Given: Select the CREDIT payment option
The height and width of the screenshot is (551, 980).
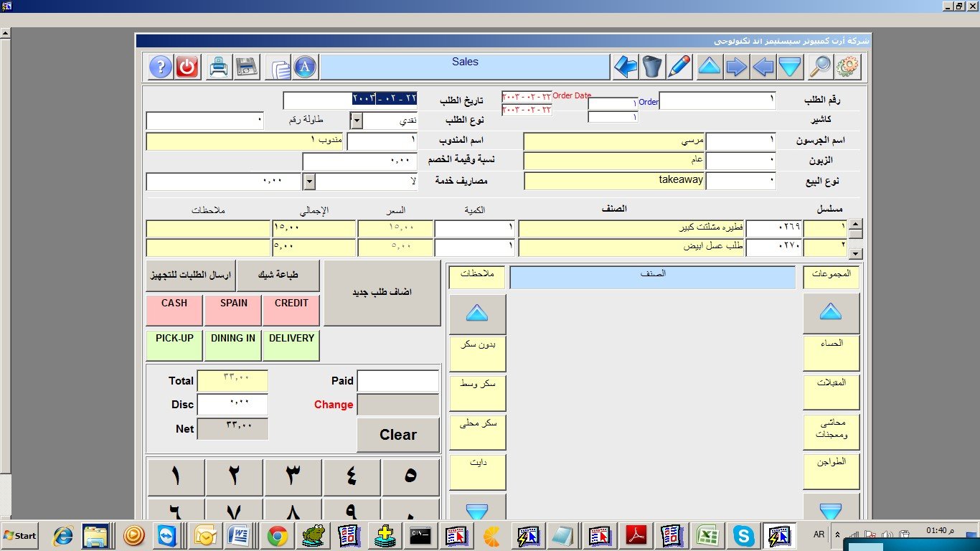Looking at the screenshot, I should pyautogui.click(x=291, y=310).
